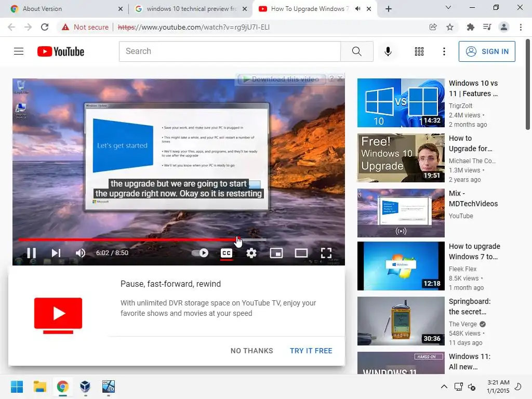This screenshot has width=532, height=399.
Task: Open media controls icon in toolbar
Action: click(x=487, y=27)
